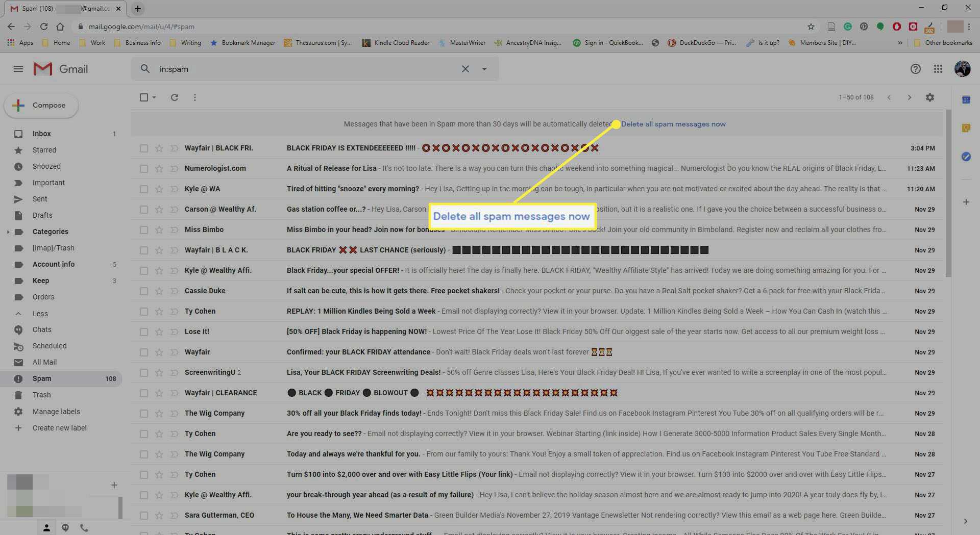The height and width of the screenshot is (535, 980).
Task: Click the search magnifier icon in Gmail
Action: (x=145, y=69)
